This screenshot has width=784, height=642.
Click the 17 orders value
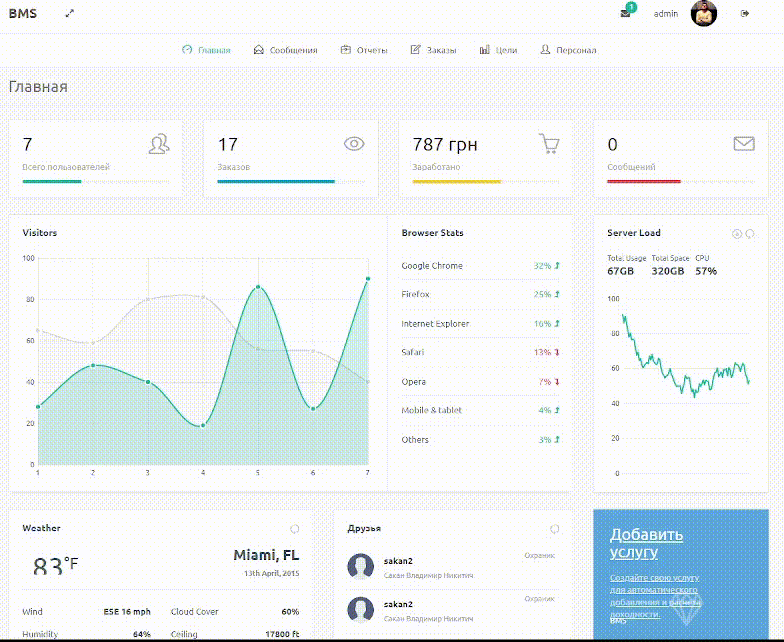coord(228,144)
